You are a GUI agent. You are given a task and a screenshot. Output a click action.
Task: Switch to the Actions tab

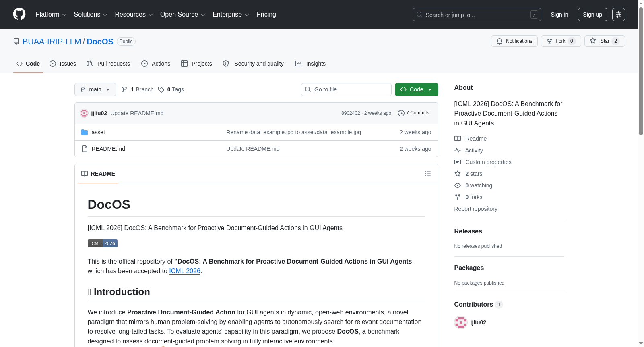[156, 64]
